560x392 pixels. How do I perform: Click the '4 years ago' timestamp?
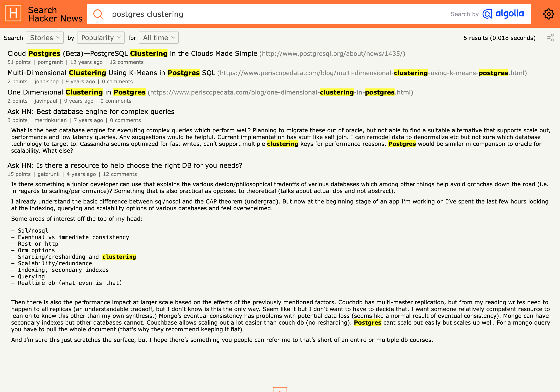[x=81, y=174]
